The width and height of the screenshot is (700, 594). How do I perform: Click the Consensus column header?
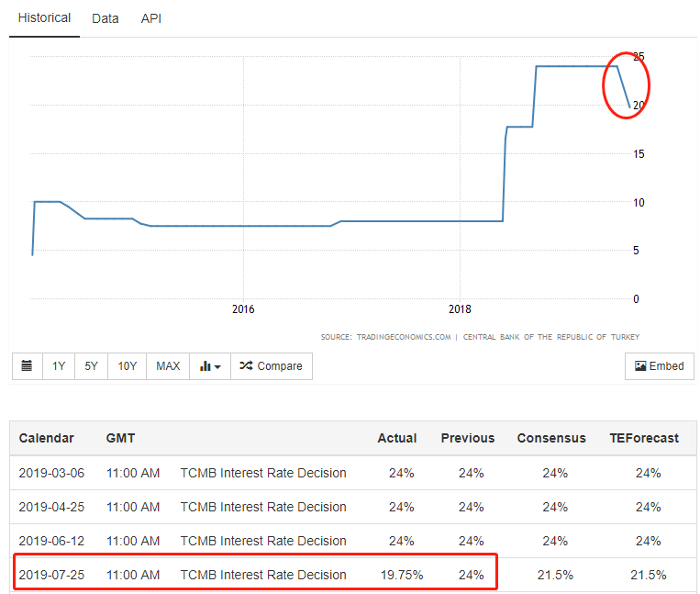(550, 438)
